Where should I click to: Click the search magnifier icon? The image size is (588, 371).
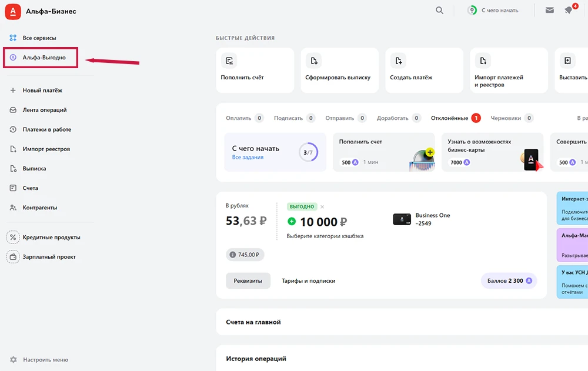[x=439, y=11]
